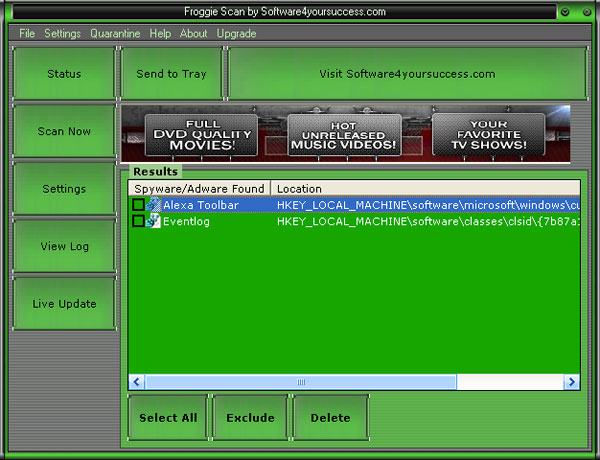Image resolution: width=600 pixels, height=460 pixels.
Task: Click the Send to Tray button
Action: pyautogui.click(x=171, y=73)
